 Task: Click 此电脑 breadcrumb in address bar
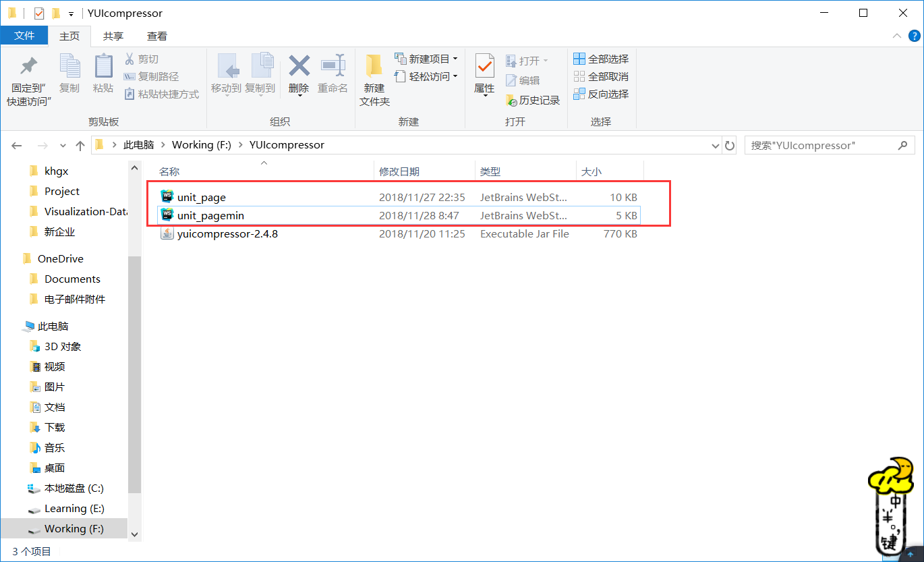[x=138, y=145]
